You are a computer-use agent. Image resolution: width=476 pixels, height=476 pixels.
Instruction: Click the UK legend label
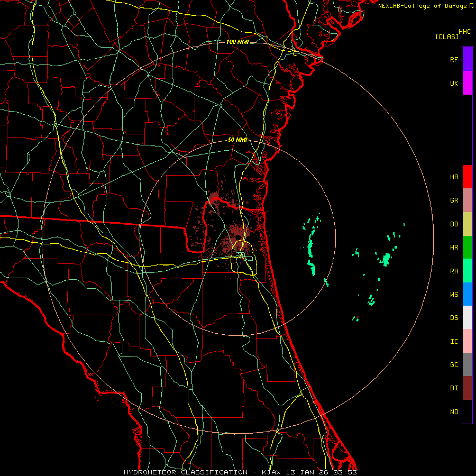pyautogui.click(x=454, y=83)
